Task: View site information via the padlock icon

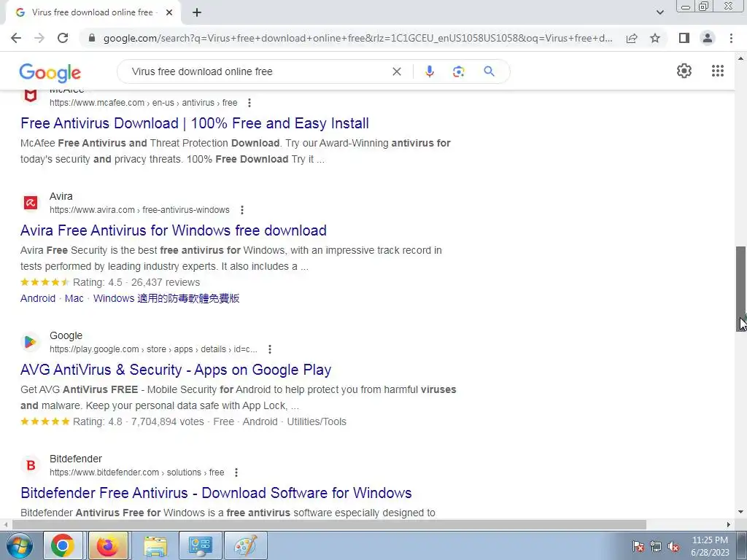Action: point(92,38)
